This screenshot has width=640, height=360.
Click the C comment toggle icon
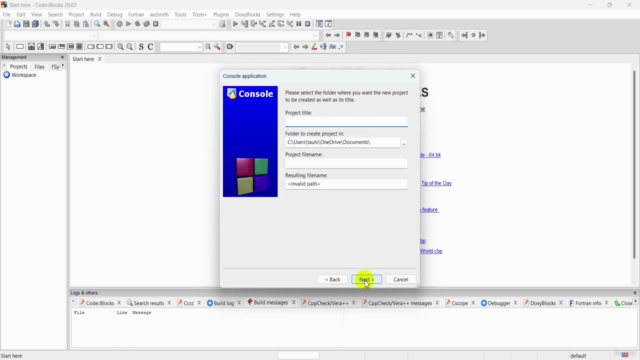click(151, 47)
